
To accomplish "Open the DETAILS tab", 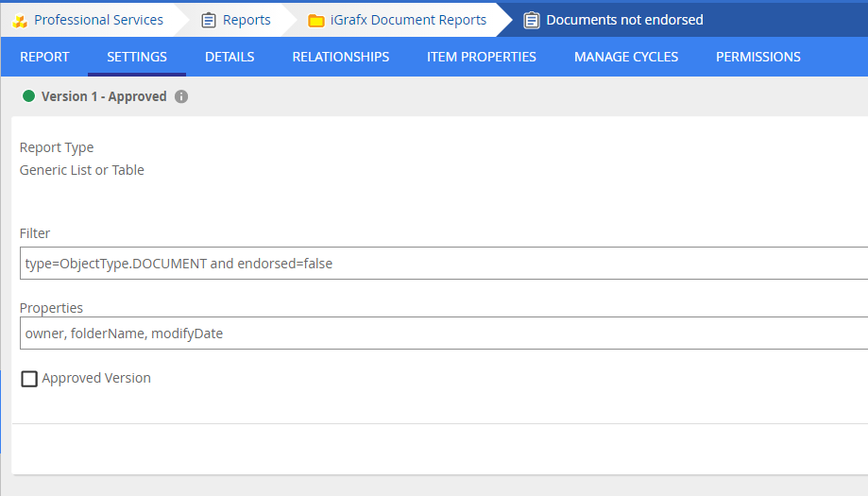I will (230, 57).
